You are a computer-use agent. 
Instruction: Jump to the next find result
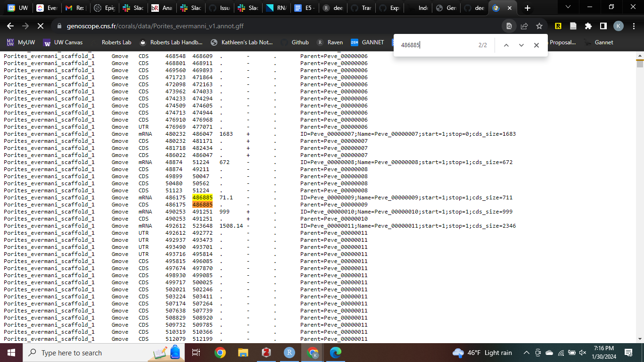(521, 45)
